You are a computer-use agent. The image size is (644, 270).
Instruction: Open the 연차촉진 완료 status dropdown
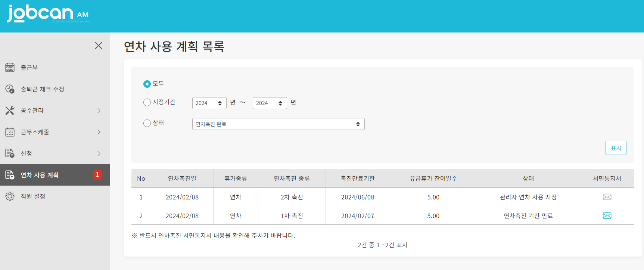(278, 124)
